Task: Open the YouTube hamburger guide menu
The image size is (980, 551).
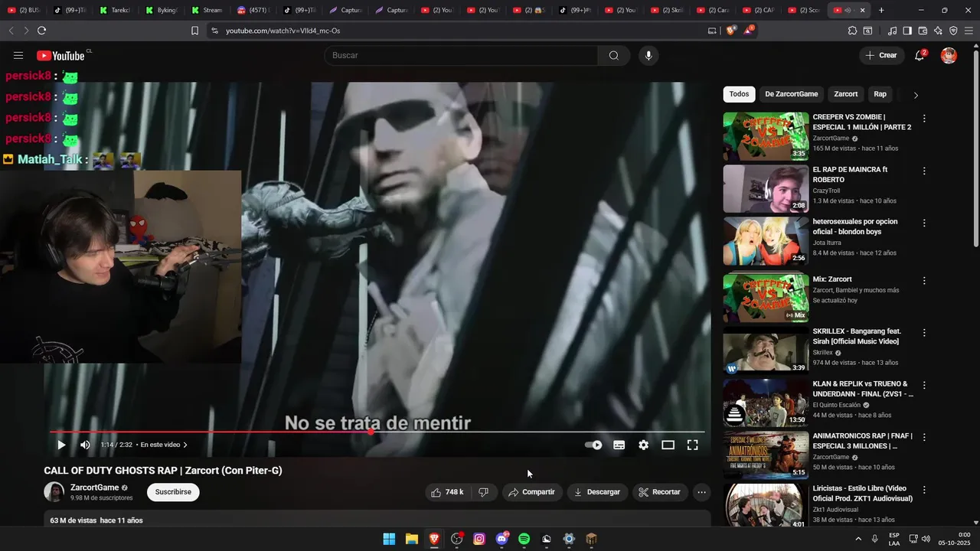Action: pos(18,55)
